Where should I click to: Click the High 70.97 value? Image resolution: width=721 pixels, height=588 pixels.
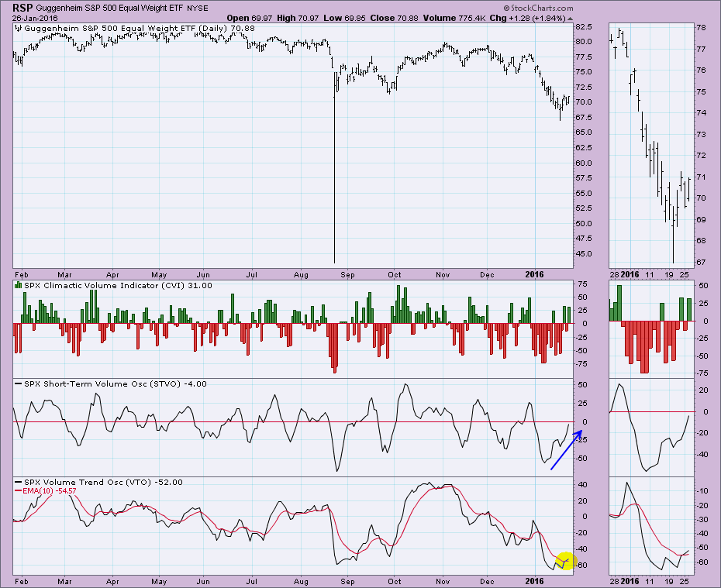tap(298, 19)
